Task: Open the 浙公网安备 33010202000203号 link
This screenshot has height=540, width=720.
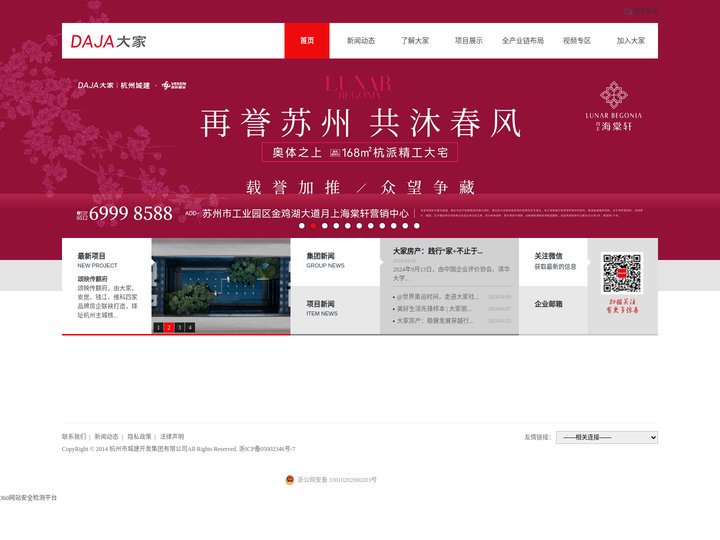Action: pos(337,480)
